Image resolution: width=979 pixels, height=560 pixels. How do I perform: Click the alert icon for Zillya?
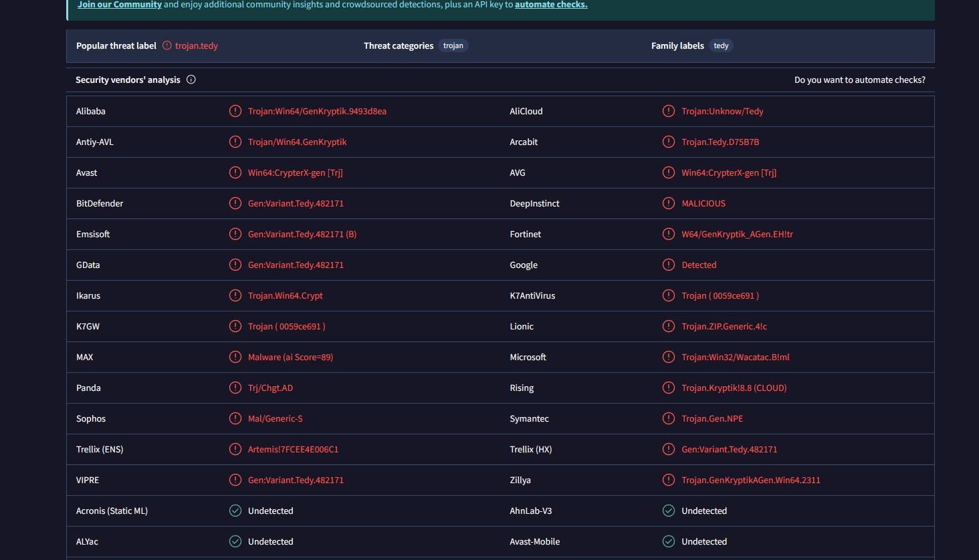tap(669, 480)
